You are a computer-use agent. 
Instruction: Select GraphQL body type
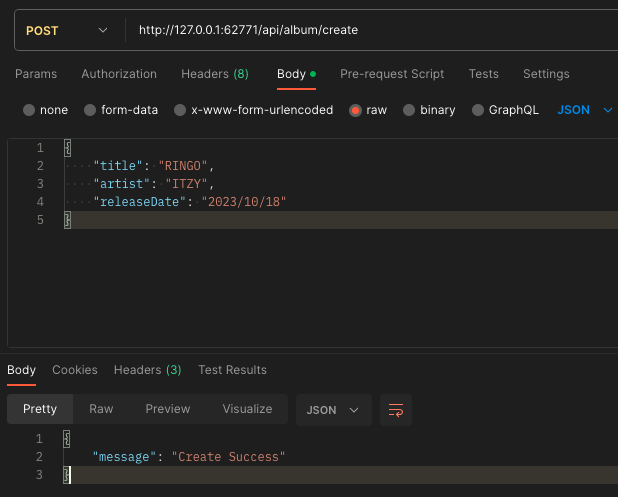(478, 110)
